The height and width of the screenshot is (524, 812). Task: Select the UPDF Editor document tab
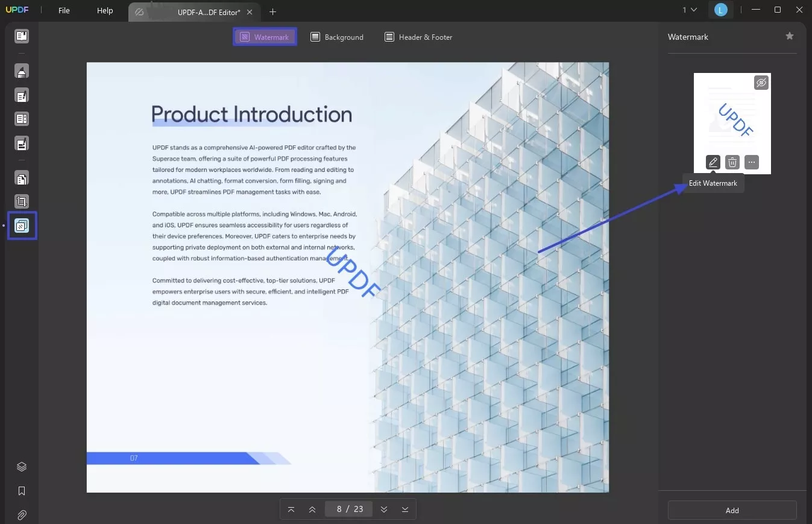click(x=193, y=12)
